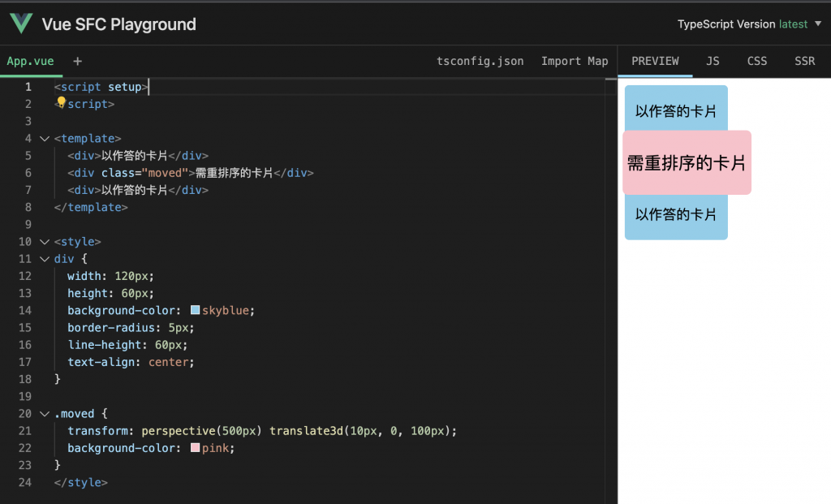Click the Vue logo icon
This screenshot has height=504, width=831.
coord(22,24)
